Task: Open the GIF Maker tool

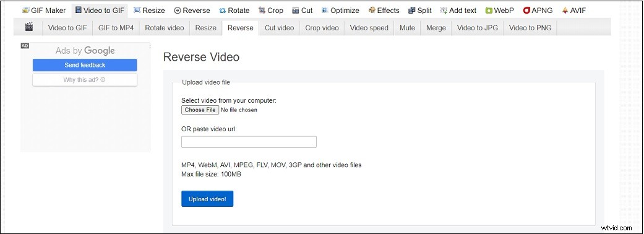Action: tap(43, 11)
